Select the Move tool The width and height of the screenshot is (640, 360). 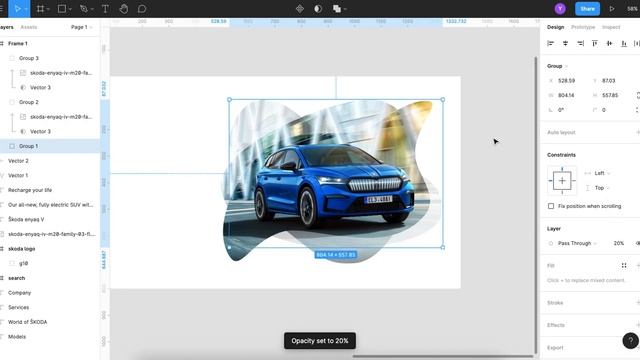(17, 9)
